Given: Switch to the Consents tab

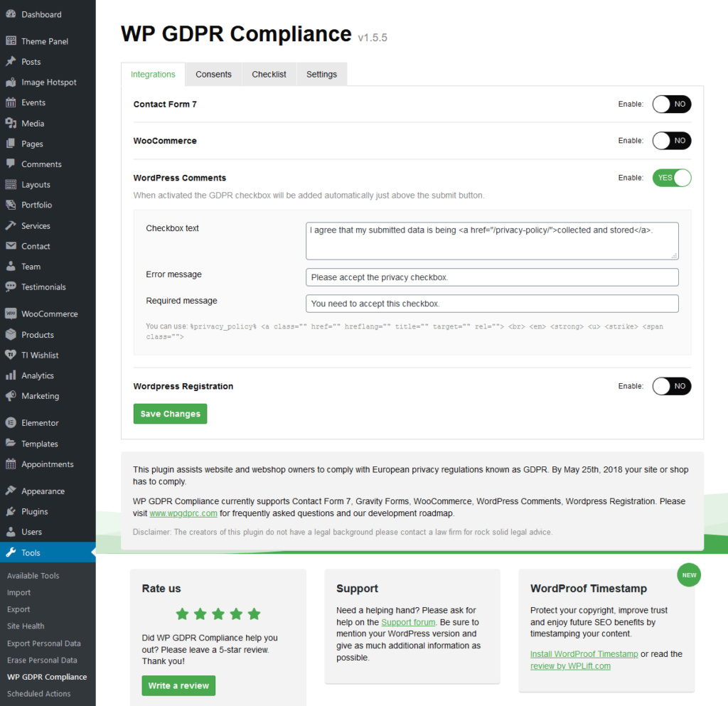Looking at the screenshot, I should point(213,74).
